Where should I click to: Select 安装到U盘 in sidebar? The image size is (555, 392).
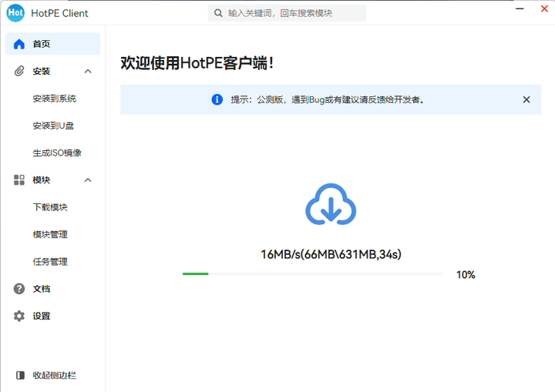pos(52,126)
